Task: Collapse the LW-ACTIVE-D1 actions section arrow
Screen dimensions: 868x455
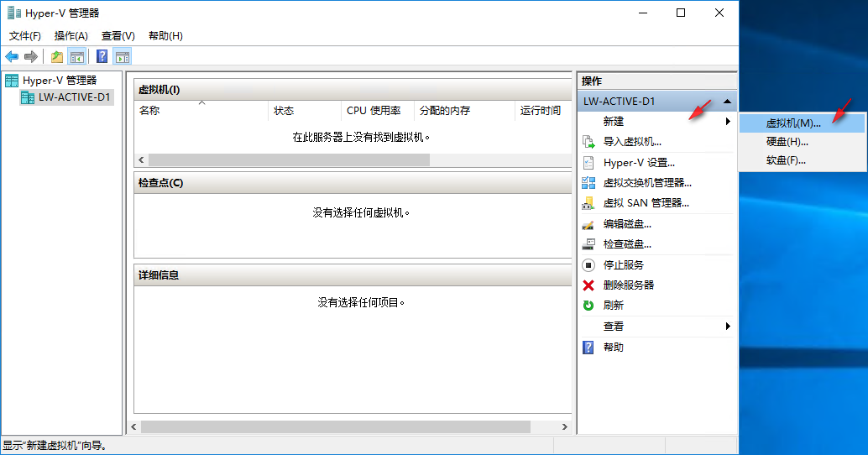Action: coord(728,102)
